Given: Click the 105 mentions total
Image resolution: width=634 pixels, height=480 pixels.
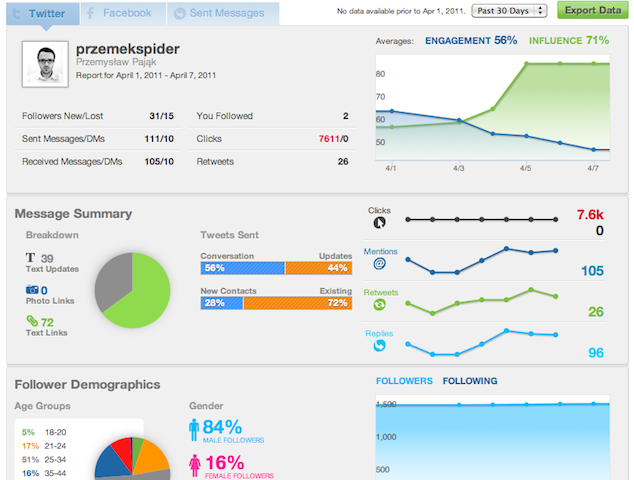Looking at the screenshot, I should (x=592, y=271).
